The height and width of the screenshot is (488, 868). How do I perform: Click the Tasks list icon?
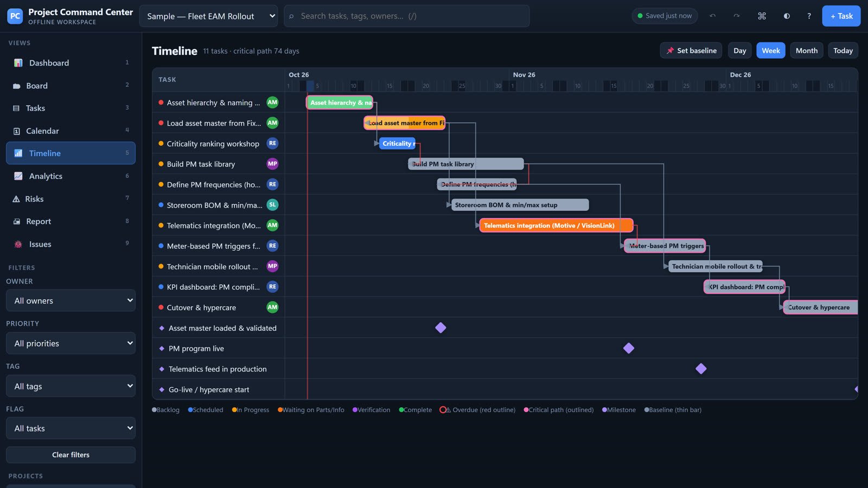pyautogui.click(x=16, y=108)
